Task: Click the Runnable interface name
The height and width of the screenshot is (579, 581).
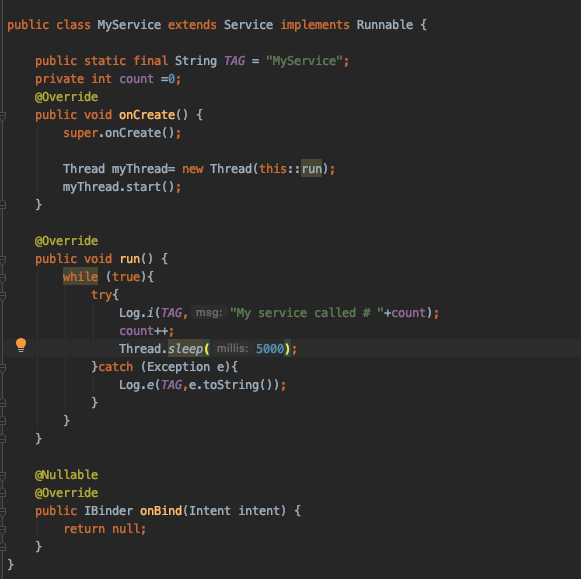Action: pos(385,25)
